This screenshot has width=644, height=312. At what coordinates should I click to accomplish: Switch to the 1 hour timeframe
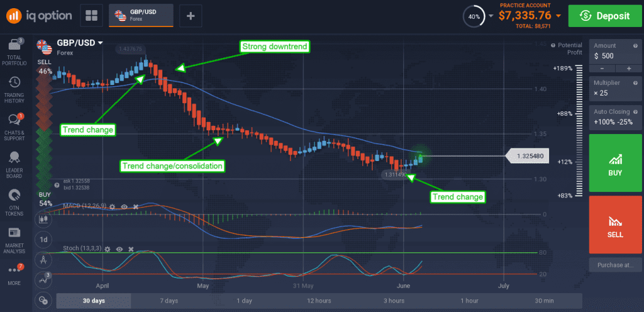[469, 301]
